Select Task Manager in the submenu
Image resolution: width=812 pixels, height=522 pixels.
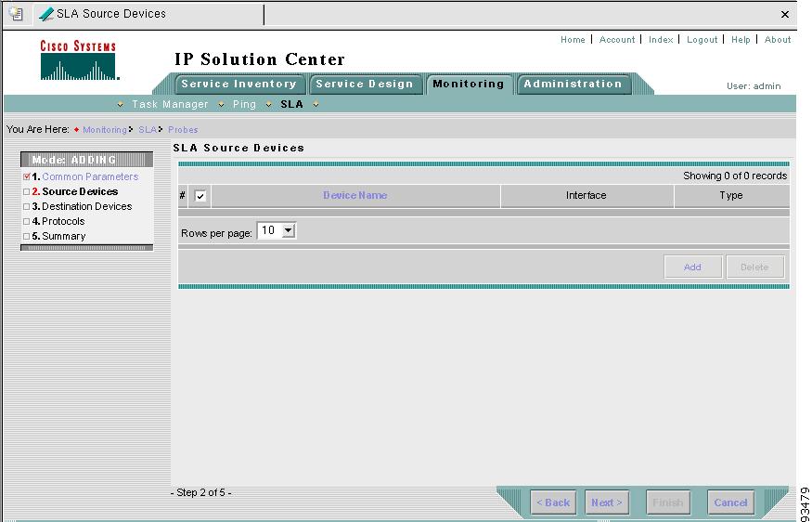pos(170,104)
